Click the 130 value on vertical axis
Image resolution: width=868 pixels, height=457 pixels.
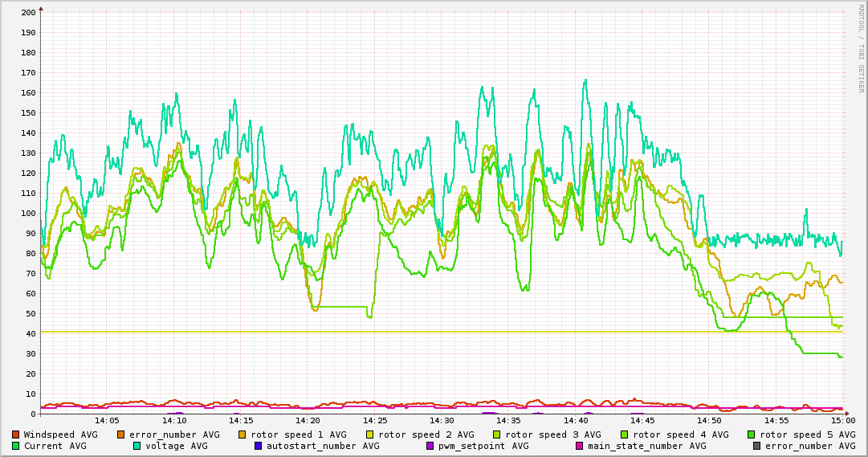point(28,153)
